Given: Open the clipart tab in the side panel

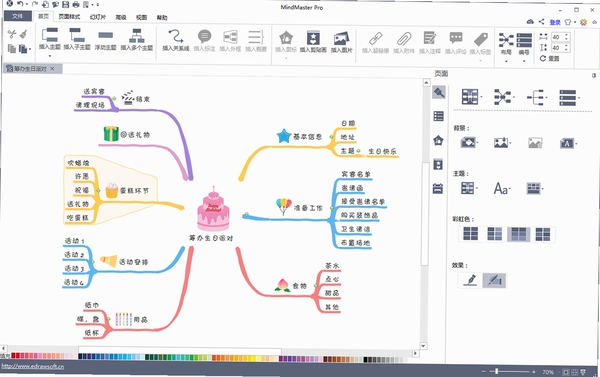Looking at the screenshot, I should 438,165.
